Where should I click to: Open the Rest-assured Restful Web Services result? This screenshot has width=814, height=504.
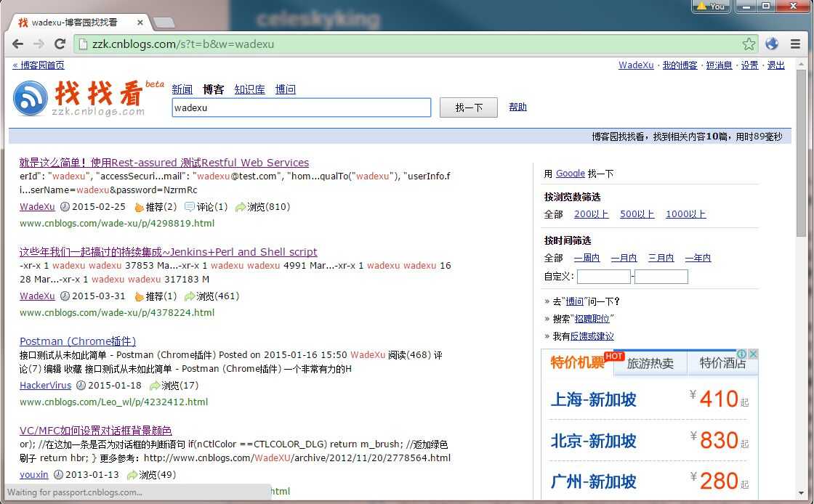point(164,162)
